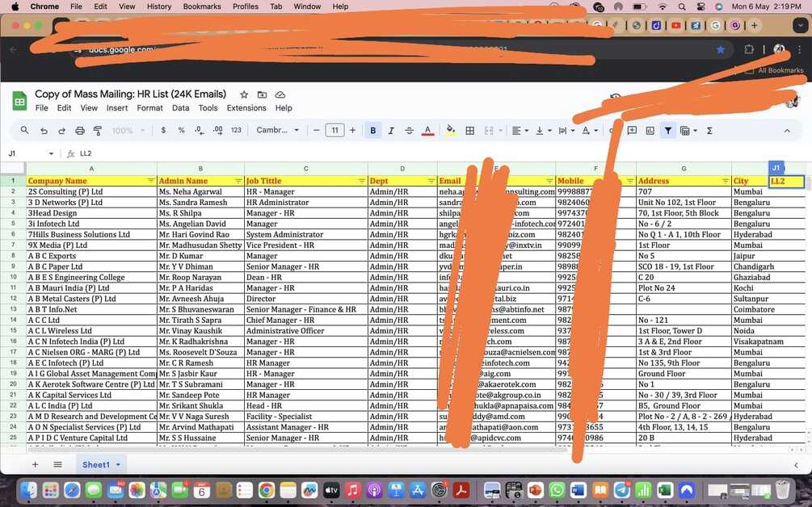The width and height of the screenshot is (812, 507).
Task: Toggle the active filter button
Action: 668,131
